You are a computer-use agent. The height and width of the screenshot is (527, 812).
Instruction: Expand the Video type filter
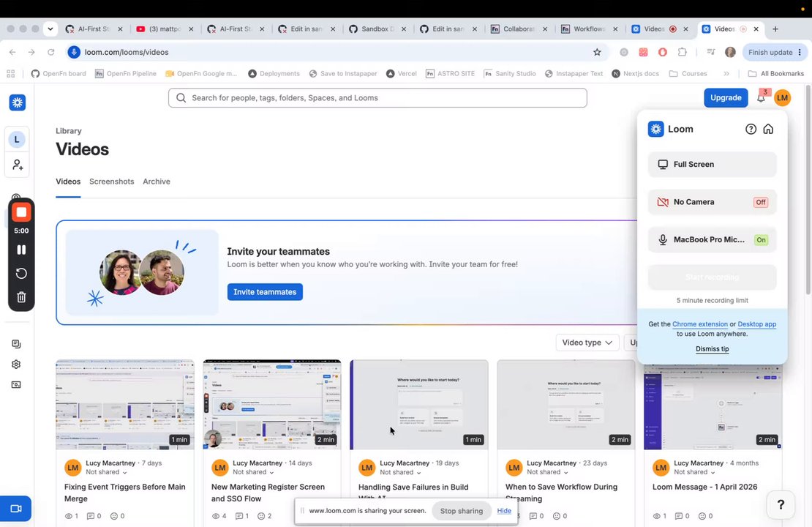coord(587,343)
